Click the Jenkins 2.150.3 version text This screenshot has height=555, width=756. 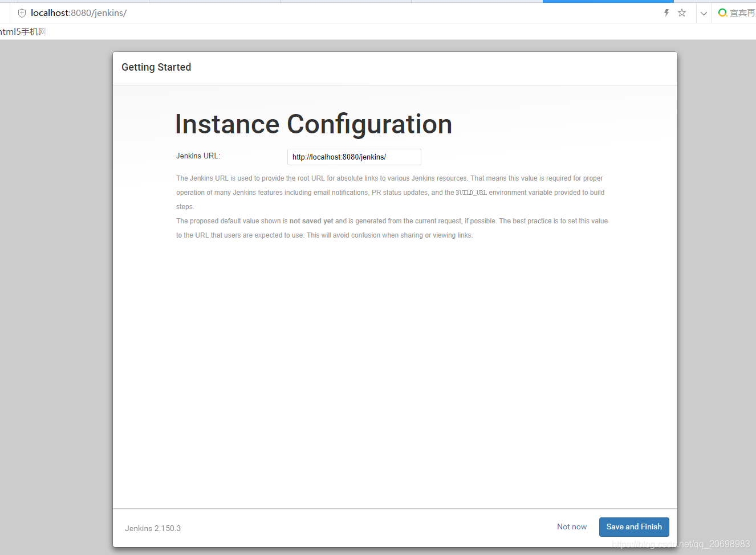click(x=153, y=529)
